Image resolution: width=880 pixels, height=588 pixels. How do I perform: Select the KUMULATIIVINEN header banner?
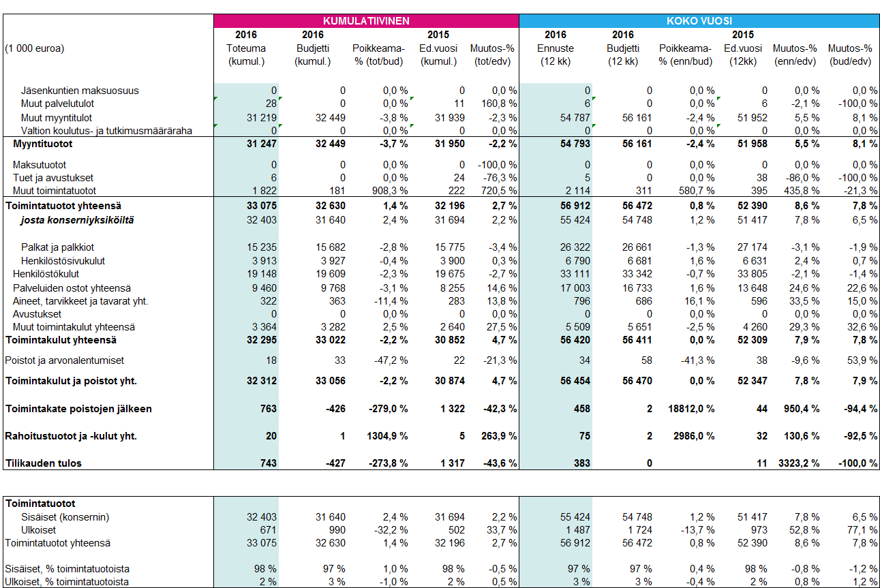tap(366, 21)
